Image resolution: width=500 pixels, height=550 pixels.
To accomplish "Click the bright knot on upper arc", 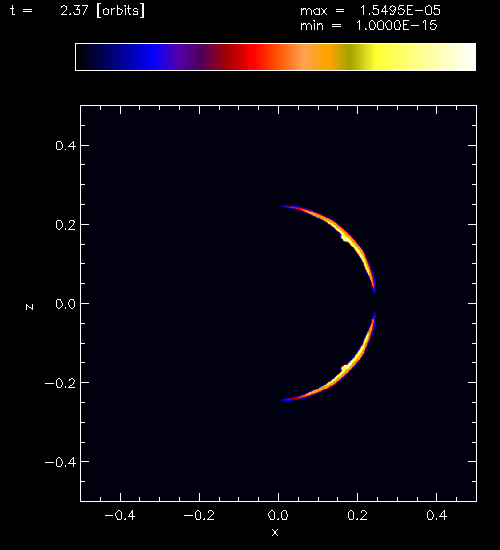I will point(345,237).
